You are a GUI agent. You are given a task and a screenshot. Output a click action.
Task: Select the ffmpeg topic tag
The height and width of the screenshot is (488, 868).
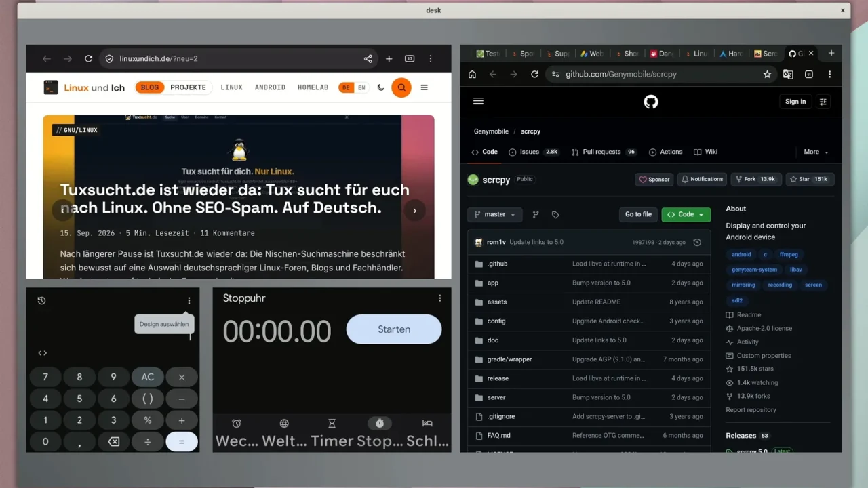(x=789, y=255)
